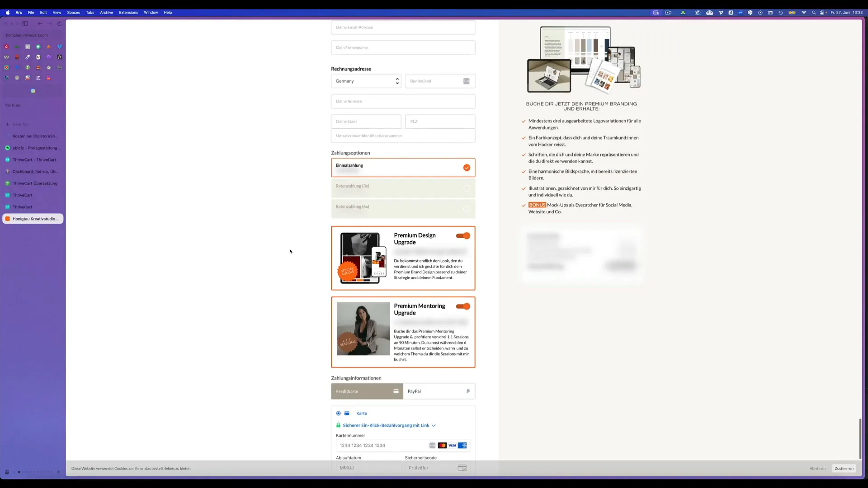Image resolution: width=868 pixels, height=488 pixels.
Task: Click the PLZ field
Action: point(440,122)
